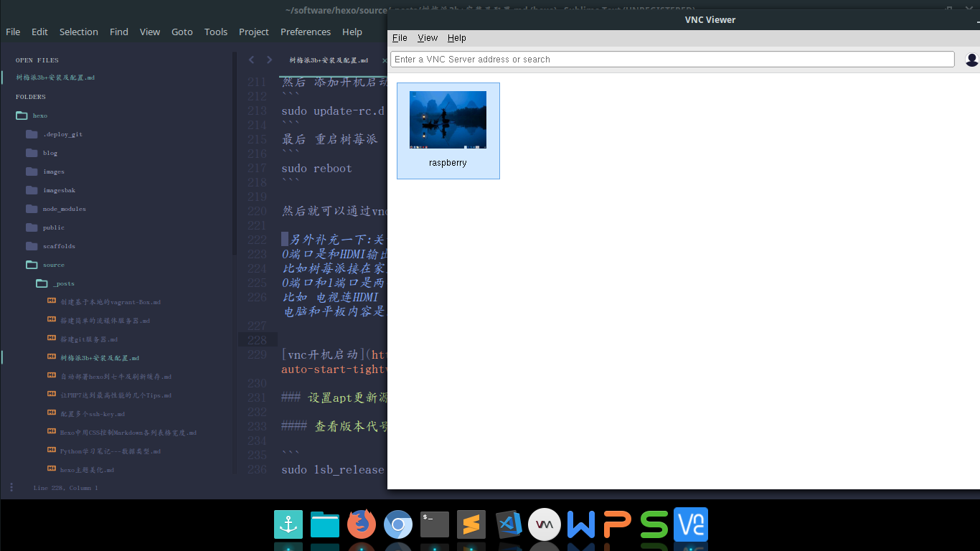
Task: Open VNC Viewer View menu
Action: tap(428, 38)
